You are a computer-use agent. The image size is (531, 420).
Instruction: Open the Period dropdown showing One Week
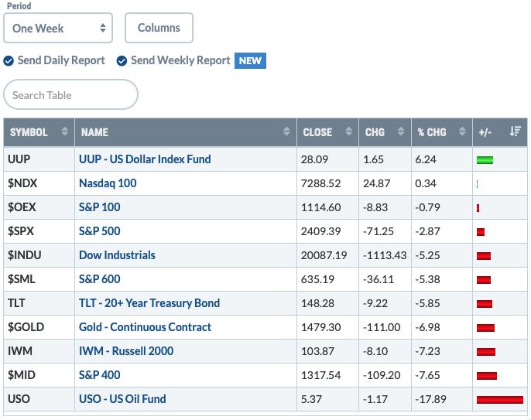pyautogui.click(x=58, y=28)
